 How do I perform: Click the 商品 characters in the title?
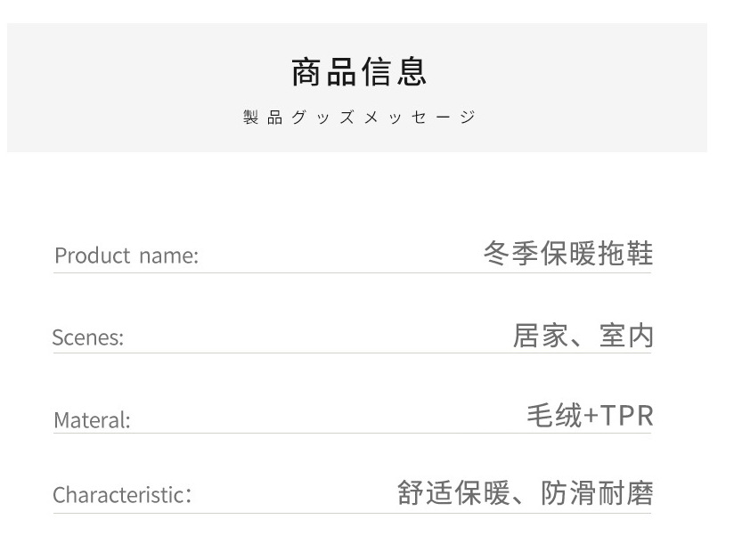coord(323,72)
